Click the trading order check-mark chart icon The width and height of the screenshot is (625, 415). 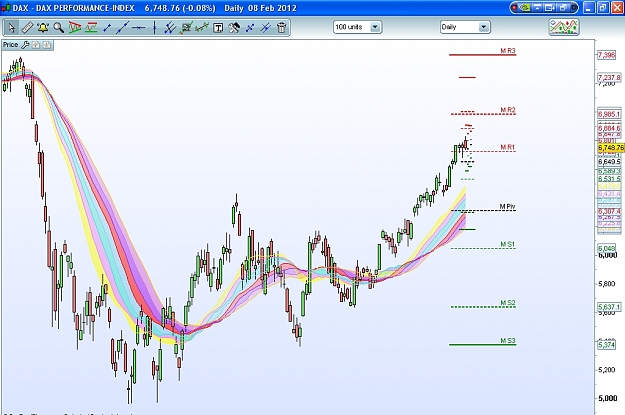tap(186, 28)
